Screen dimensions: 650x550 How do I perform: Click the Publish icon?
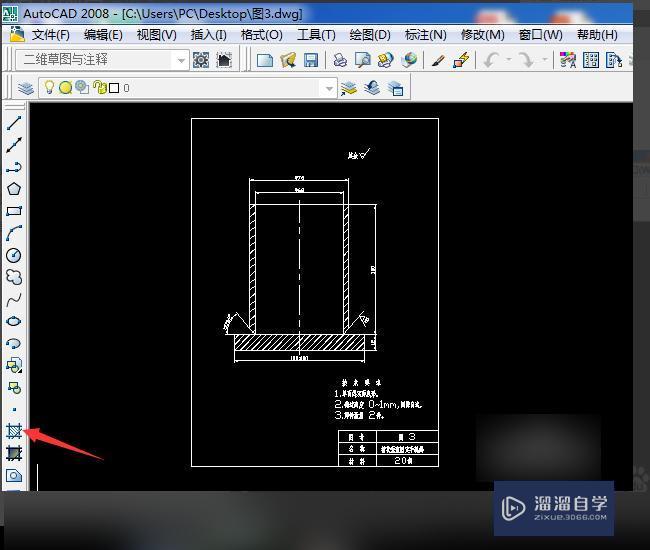(x=386, y=61)
